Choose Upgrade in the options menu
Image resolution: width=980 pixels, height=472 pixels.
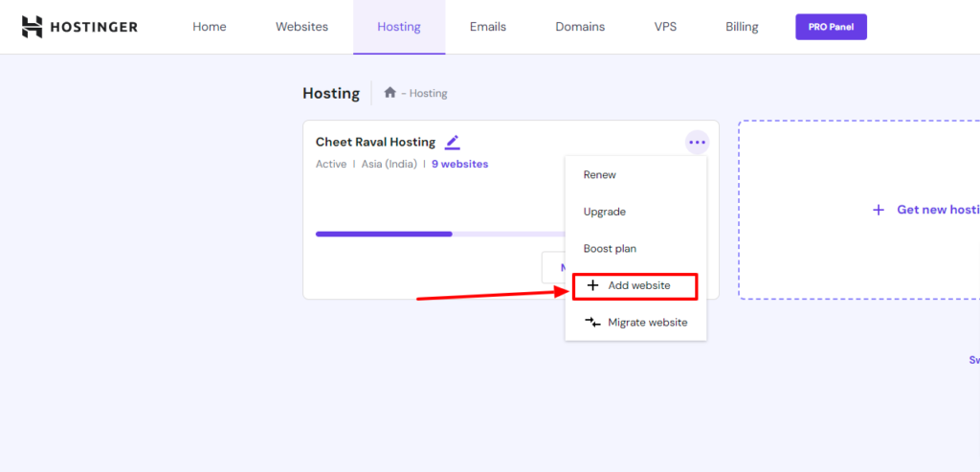pyautogui.click(x=605, y=212)
